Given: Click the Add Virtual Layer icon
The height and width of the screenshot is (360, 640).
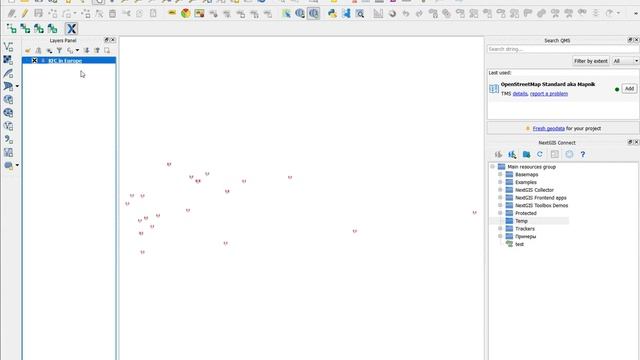Looking at the screenshot, I should (x=8, y=152).
